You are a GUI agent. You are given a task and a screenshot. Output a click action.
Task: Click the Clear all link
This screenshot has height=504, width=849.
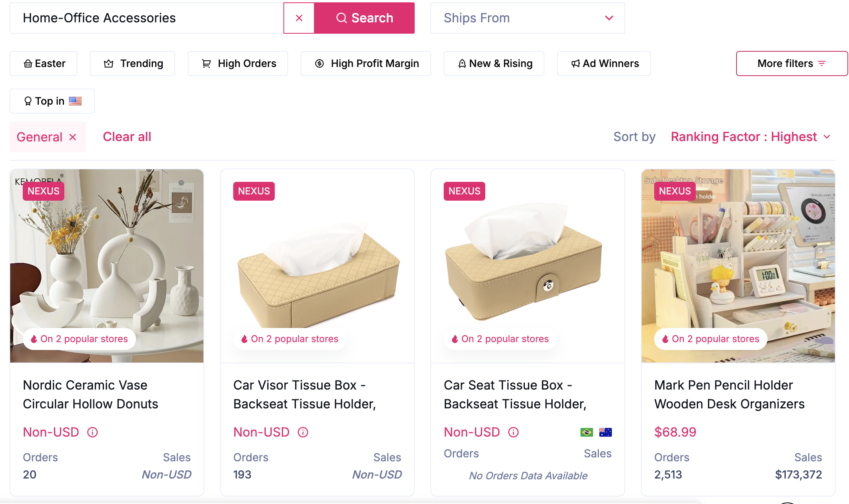[127, 136]
